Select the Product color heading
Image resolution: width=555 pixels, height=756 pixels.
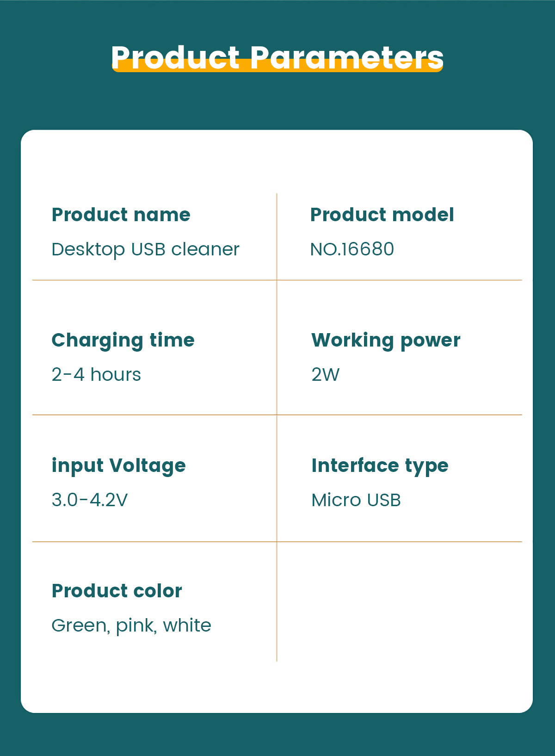(x=117, y=591)
